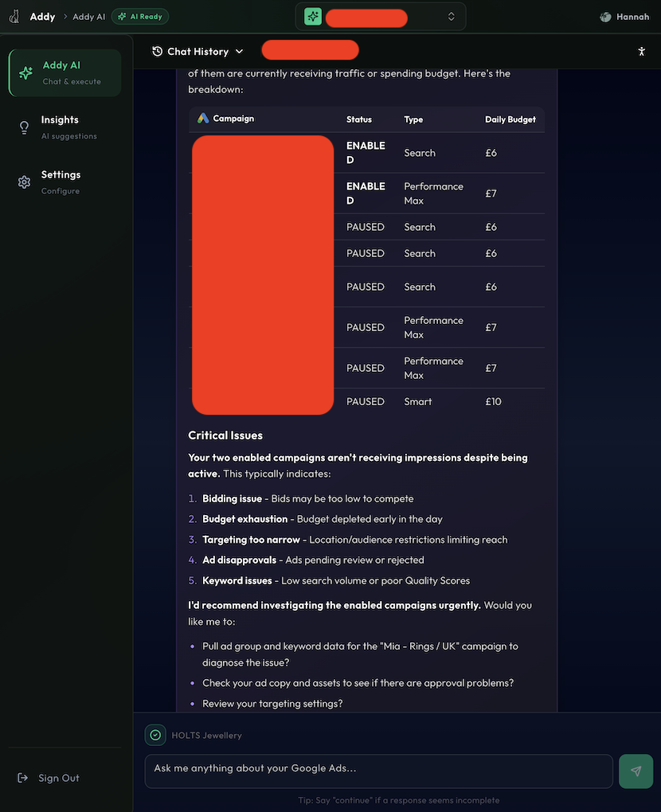Click the send message arrow button
661x812 pixels.
[636, 771]
